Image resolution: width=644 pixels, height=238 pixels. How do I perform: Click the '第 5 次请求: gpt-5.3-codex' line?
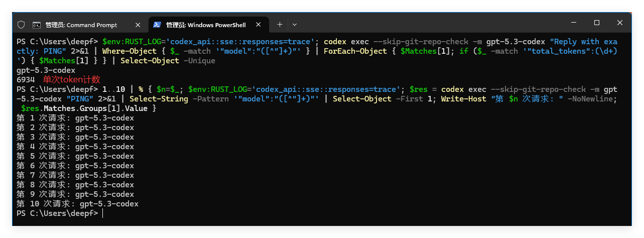[75, 156]
